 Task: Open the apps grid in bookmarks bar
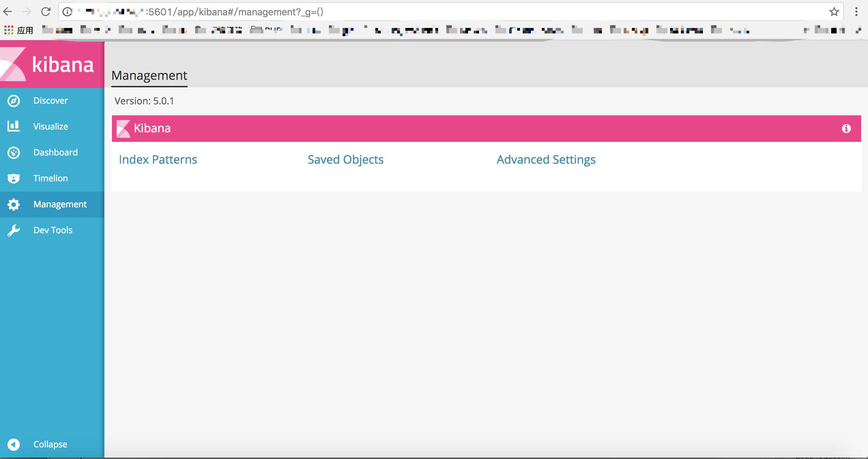9,30
